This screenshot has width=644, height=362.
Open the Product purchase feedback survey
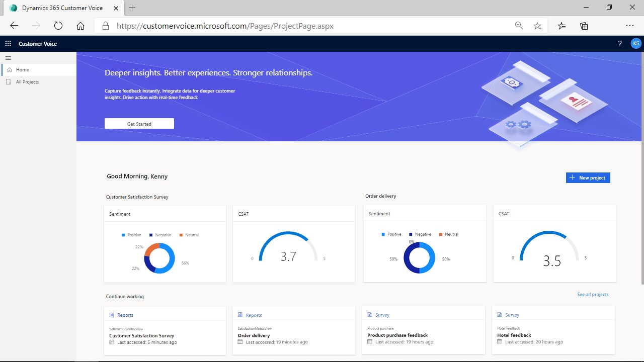pos(424,330)
